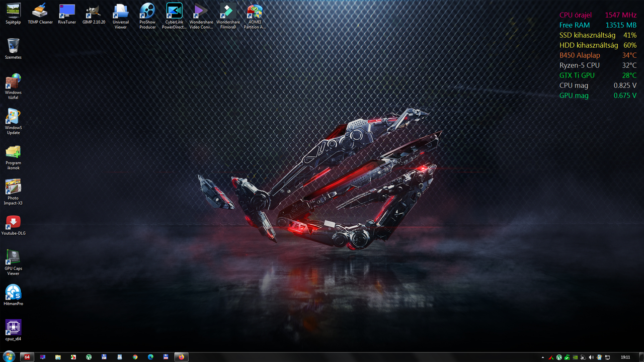644x362 pixels.
Task: Open the RivaTuner desktop shortcut
Action: coord(67,14)
